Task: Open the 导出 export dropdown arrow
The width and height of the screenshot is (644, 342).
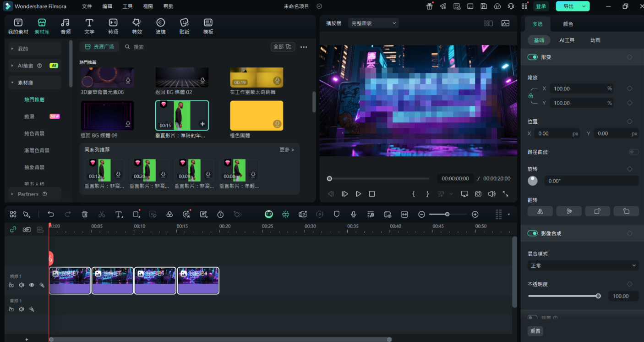Action: click(584, 6)
